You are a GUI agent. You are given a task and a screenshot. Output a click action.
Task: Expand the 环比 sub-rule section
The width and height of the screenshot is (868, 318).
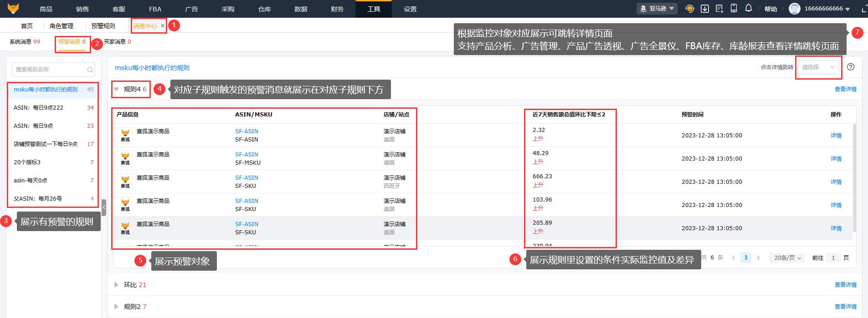[116, 285]
